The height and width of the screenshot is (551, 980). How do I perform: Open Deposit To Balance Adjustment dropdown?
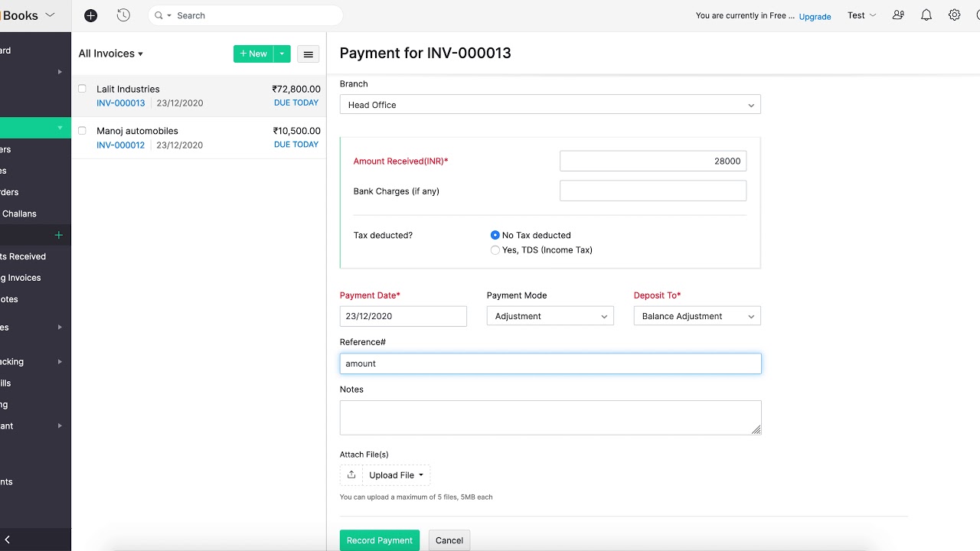pos(697,316)
